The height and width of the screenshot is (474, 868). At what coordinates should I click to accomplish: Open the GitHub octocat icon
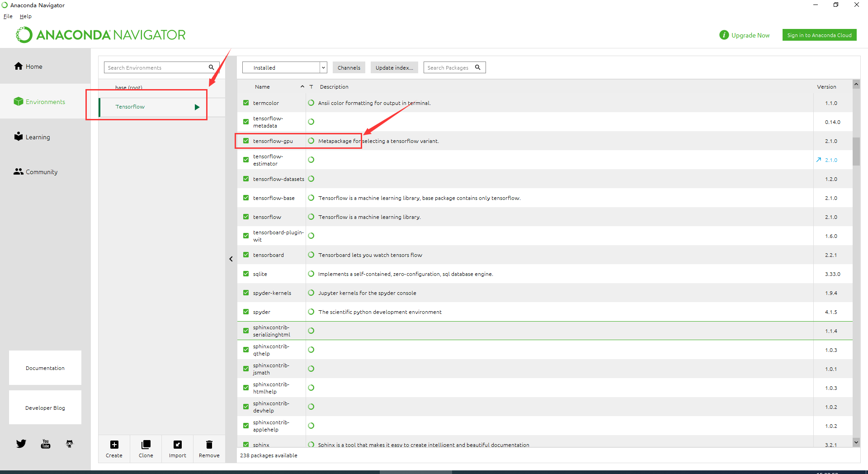pos(70,444)
